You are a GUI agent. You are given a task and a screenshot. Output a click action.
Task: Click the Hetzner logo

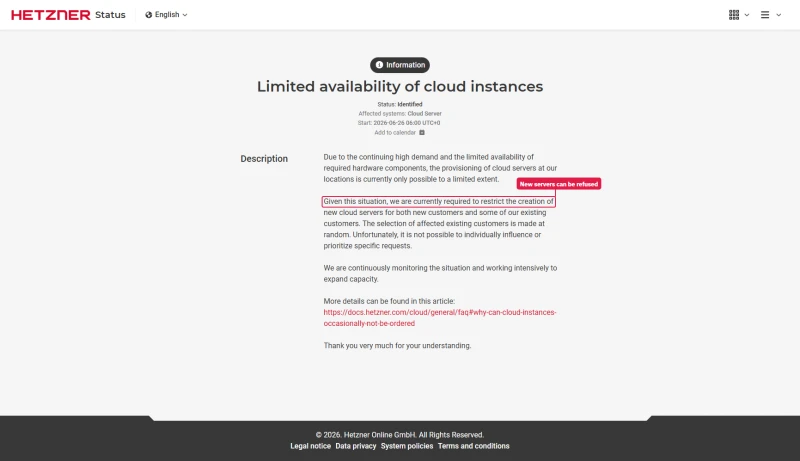(x=51, y=15)
